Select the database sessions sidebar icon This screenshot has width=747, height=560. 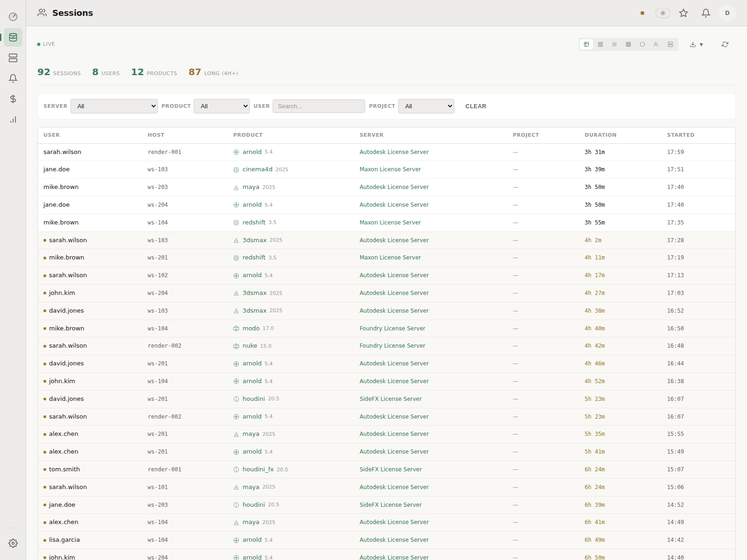point(13,37)
